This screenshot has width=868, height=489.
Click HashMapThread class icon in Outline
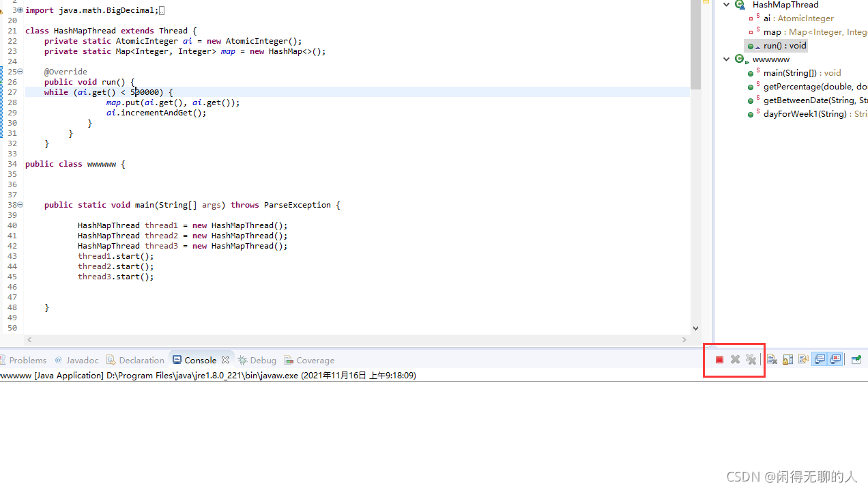tap(740, 5)
